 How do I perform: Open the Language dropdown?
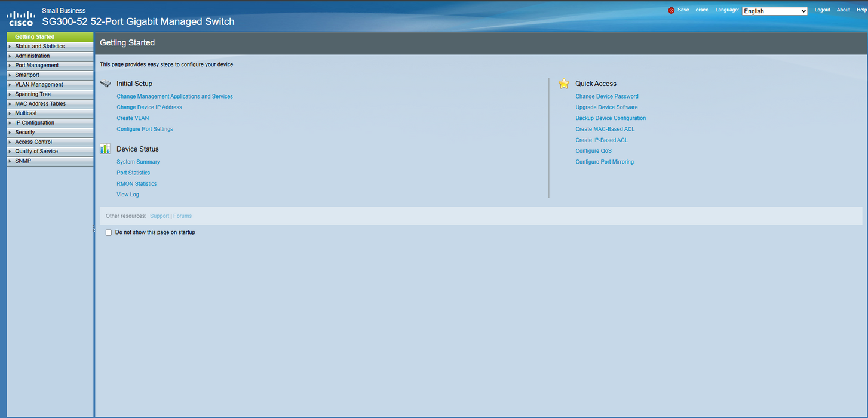[775, 11]
